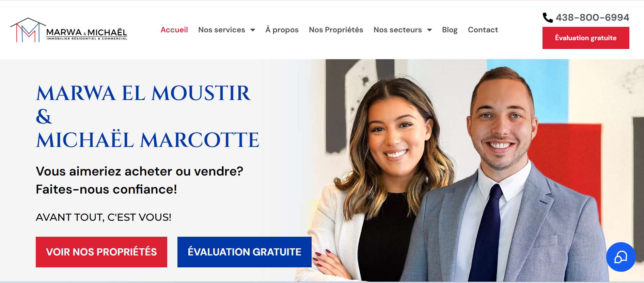Call the phone number 438-800-6994
This screenshot has width=644, height=283.
click(592, 17)
